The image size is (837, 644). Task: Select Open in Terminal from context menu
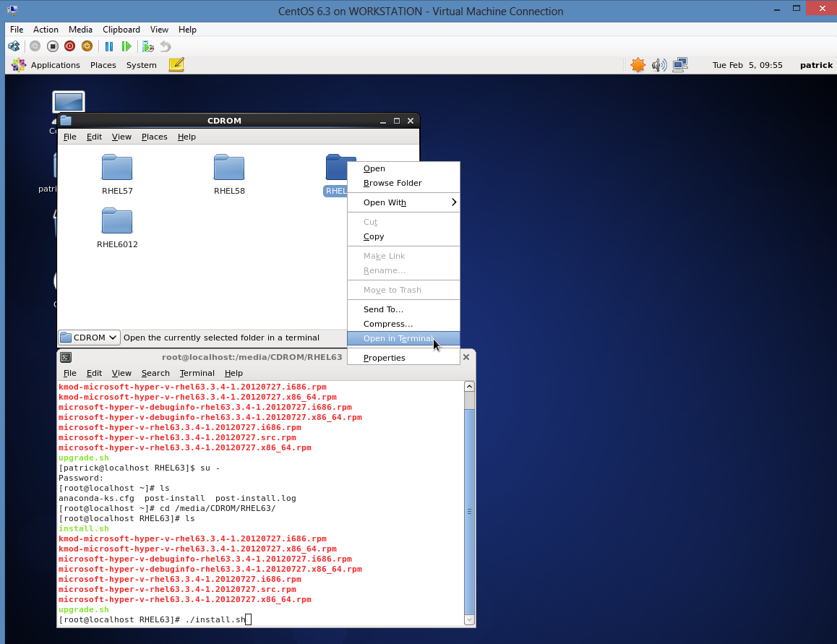398,338
